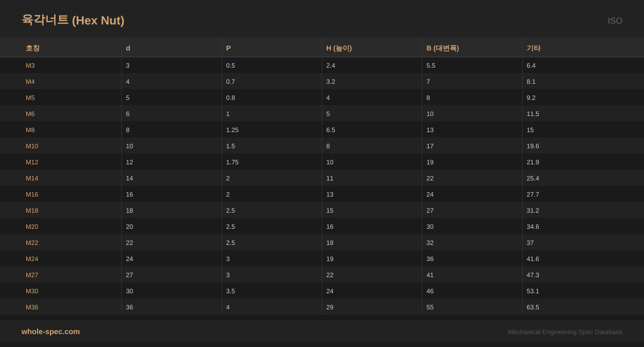Click the ISO label in the header
644x347 pixels.
pyautogui.click(x=614, y=21)
